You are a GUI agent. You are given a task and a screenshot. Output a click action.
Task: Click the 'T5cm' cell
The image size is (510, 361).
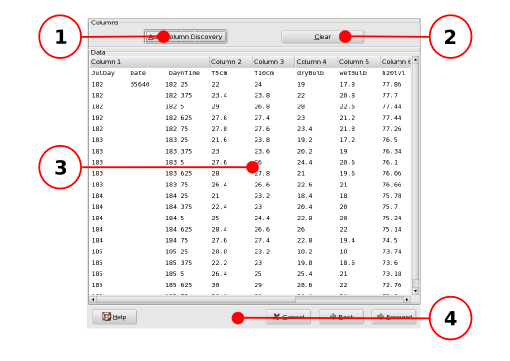point(219,73)
